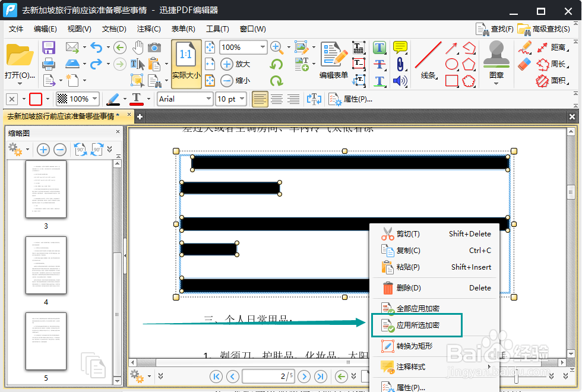Viewport: 582px width, 392px height.
Task: Click the 查找(F) find button
Action: tap(495, 29)
